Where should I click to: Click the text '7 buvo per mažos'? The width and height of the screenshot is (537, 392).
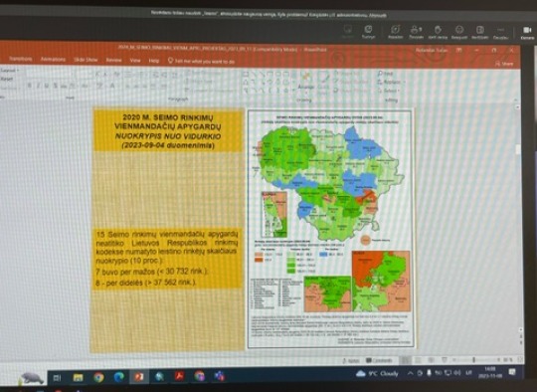(125, 272)
